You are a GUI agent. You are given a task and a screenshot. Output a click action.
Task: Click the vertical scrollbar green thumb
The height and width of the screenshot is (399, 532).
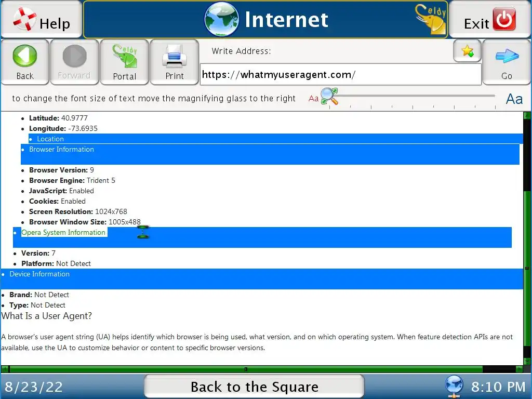pyautogui.click(x=527, y=268)
